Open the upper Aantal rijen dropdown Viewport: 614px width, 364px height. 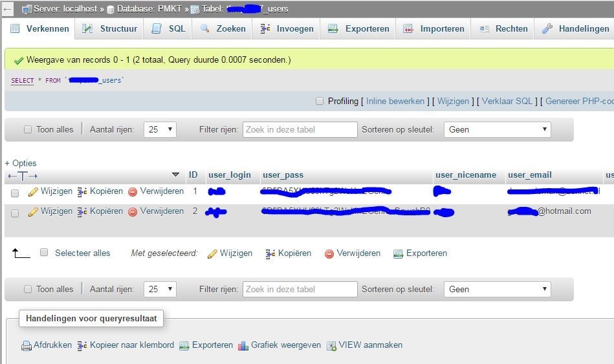[160, 129]
